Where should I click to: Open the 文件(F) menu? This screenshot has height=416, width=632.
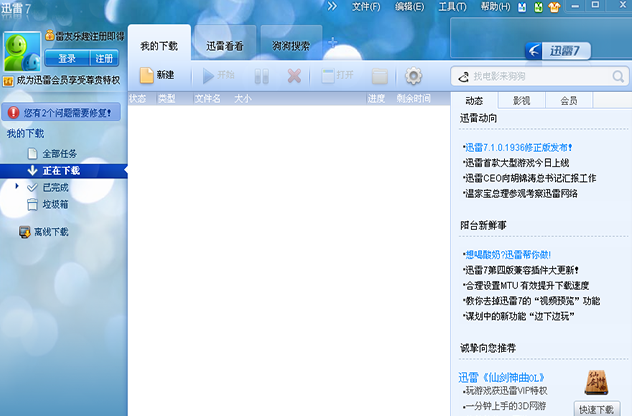[366, 6]
